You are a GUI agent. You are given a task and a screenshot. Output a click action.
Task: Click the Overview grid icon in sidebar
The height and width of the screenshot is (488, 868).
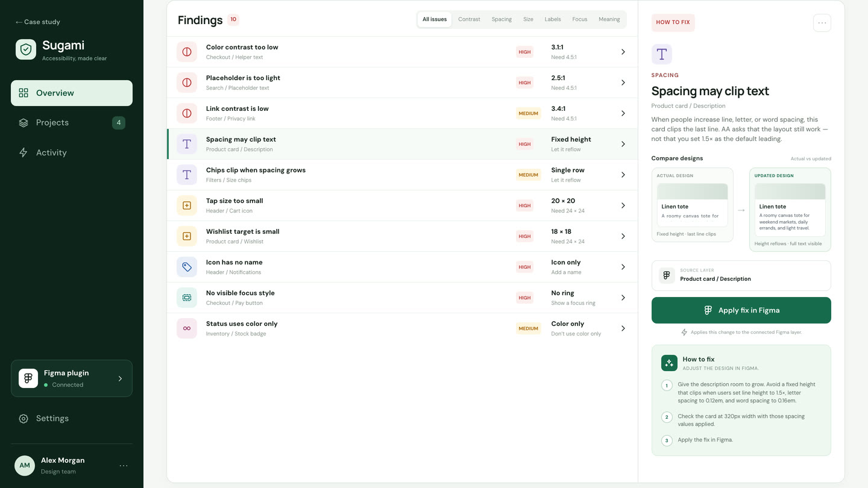24,93
